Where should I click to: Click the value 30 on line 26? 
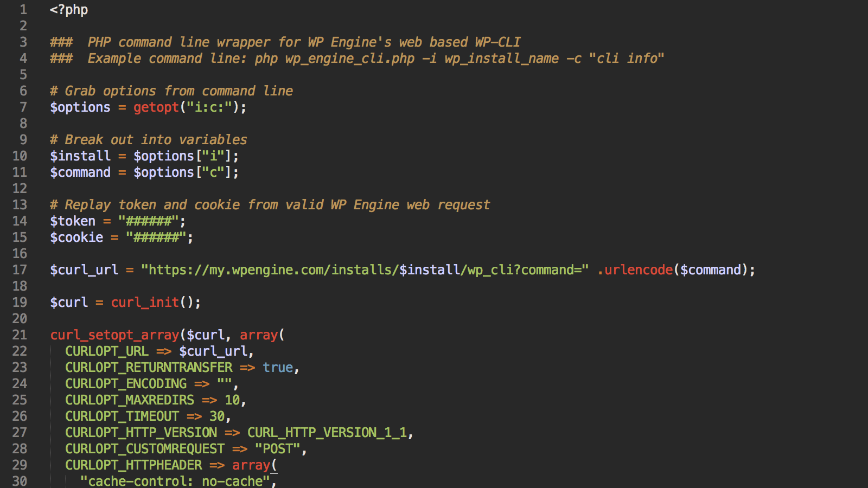(217, 416)
